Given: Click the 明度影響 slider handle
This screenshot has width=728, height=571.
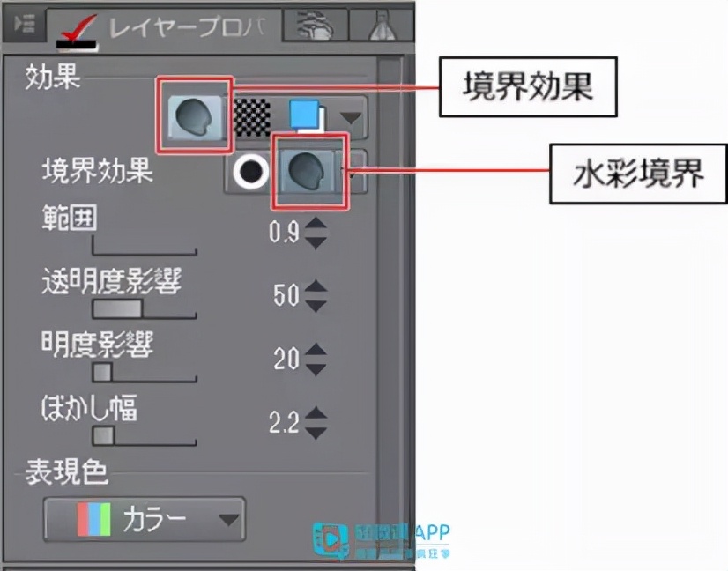Looking at the screenshot, I should point(102,373).
